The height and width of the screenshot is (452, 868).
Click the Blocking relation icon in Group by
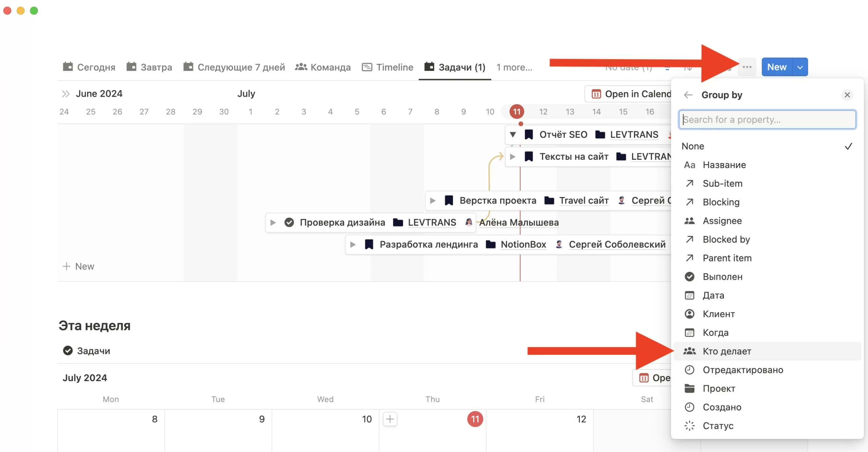point(689,202)
